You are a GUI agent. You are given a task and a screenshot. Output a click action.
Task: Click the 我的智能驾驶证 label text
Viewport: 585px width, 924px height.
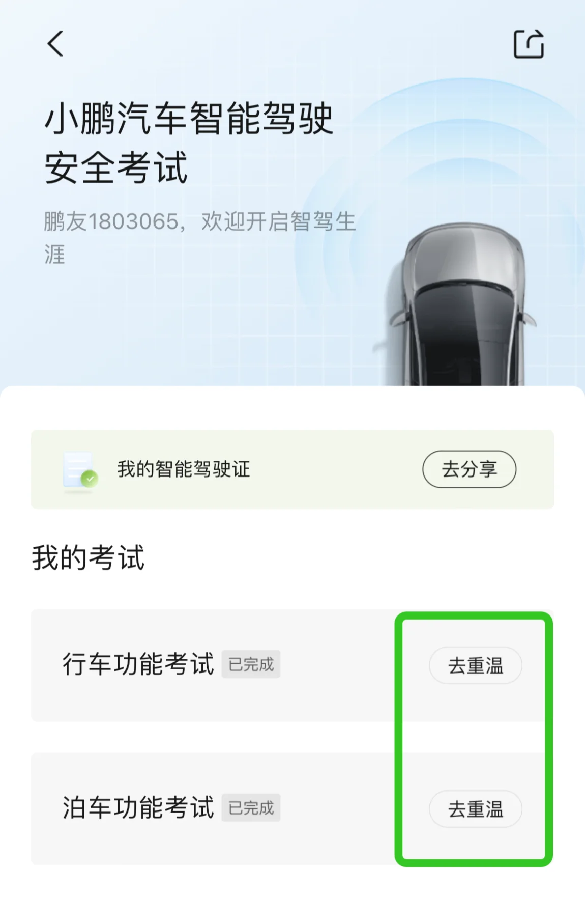click(x=184, y=469)
